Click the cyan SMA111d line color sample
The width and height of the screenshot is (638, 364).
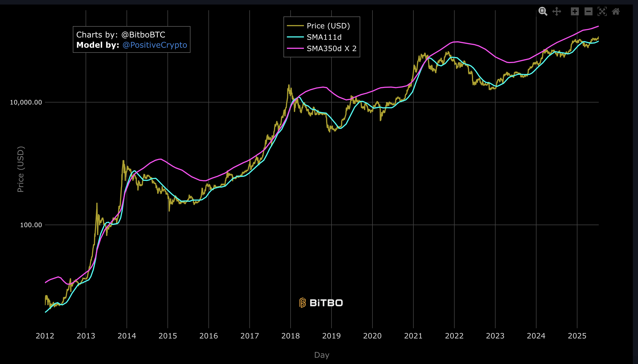point(296,37)
